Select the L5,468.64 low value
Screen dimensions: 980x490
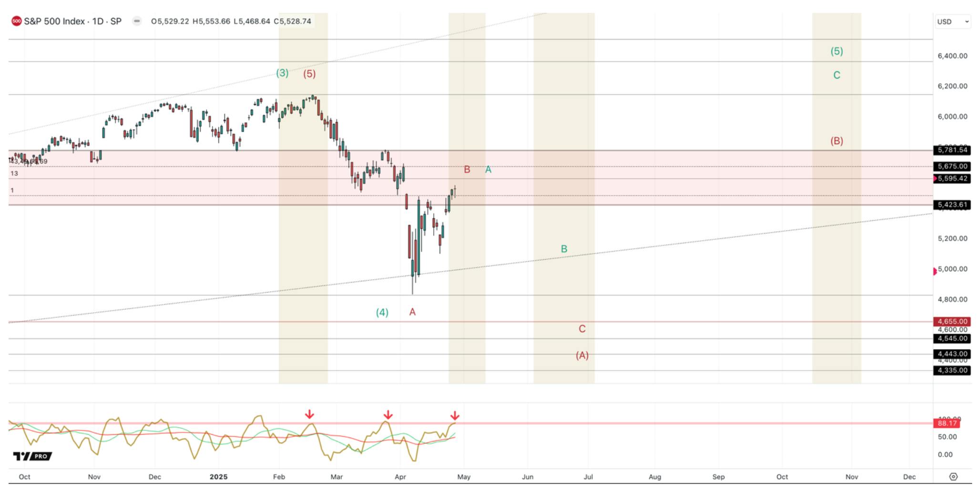pyautogui.click(x=252, y=21)
